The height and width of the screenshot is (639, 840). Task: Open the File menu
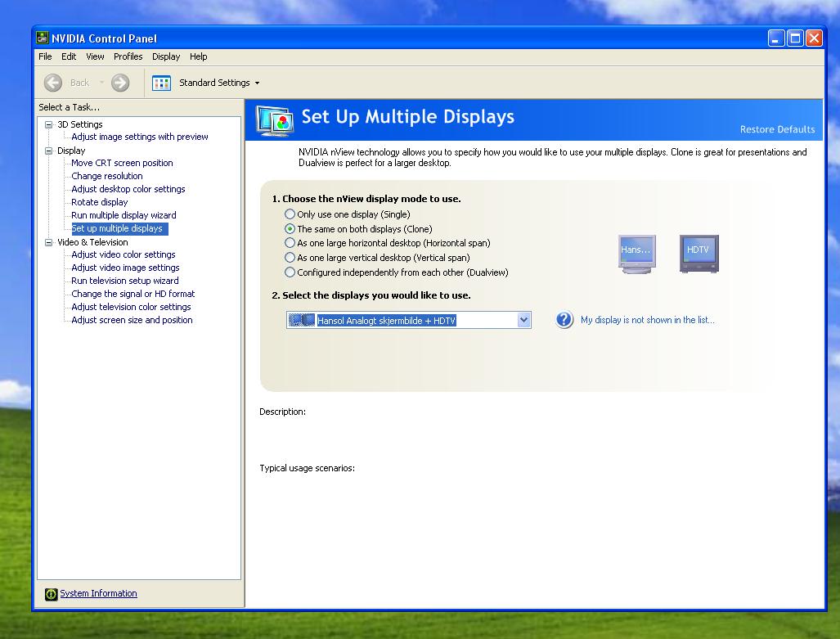tap(46, 56)
